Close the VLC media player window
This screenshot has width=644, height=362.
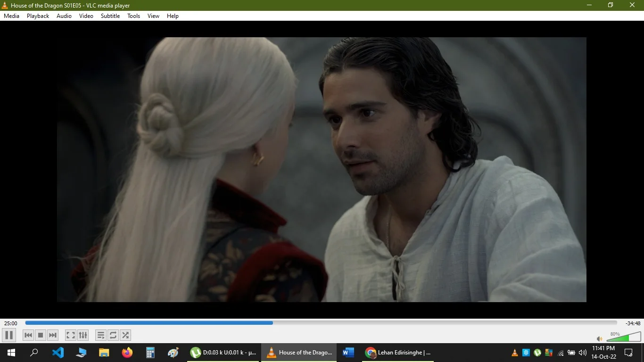632,5
